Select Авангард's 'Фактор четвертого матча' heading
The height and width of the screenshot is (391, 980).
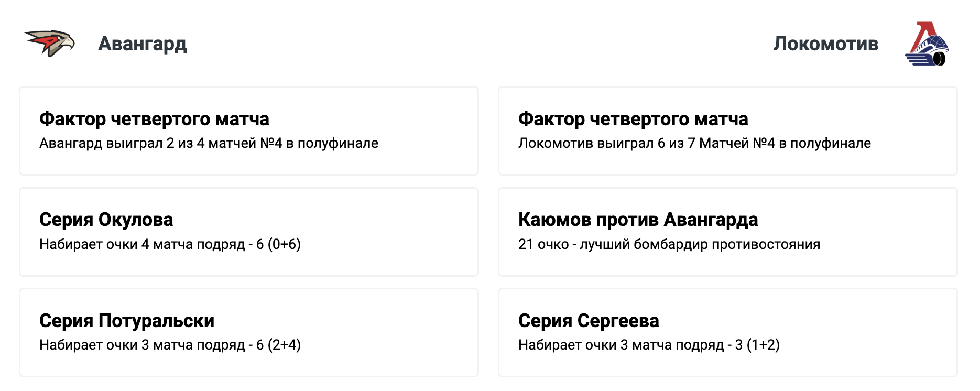pos(154,119)
